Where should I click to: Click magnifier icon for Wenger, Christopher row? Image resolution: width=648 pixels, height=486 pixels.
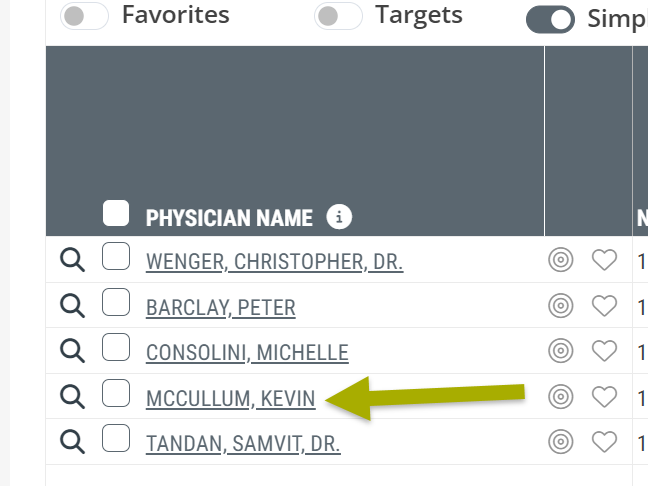click(x=72, y=260)
